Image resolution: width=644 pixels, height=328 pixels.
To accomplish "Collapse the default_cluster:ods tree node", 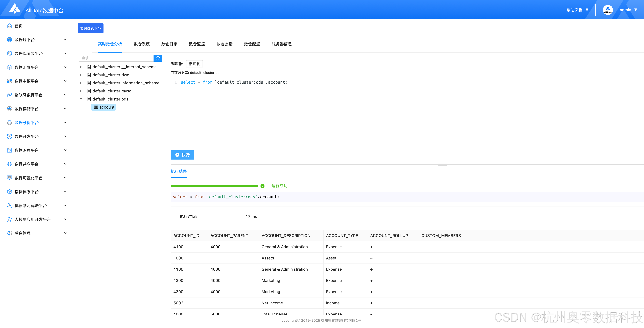I will 81,99.
